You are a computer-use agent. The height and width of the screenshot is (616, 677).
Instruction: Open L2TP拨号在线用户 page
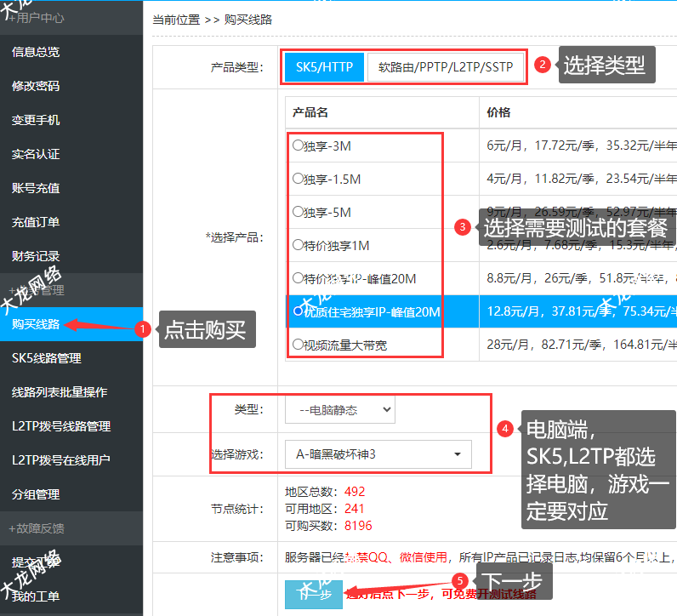coord(61,460)
